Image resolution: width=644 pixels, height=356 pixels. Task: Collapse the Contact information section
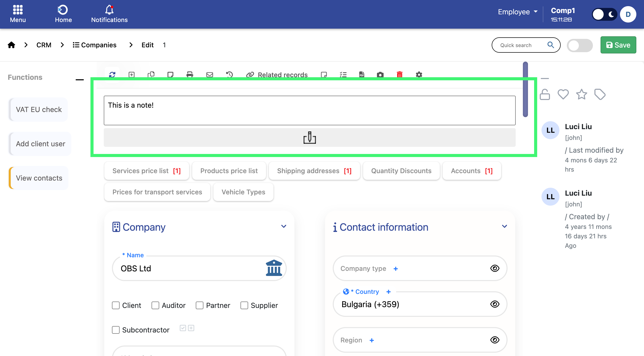(504, 226)
